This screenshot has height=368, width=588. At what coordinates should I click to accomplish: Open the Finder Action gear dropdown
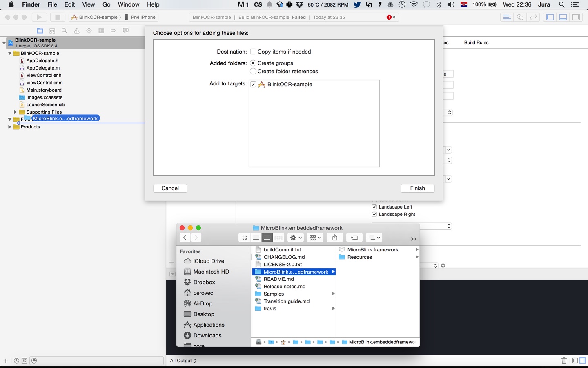point(296,238)
